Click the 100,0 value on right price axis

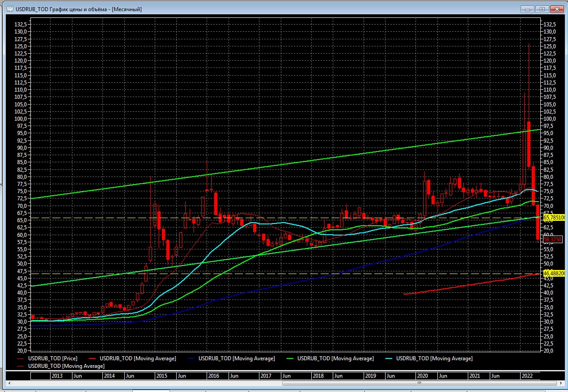point(549,119)
